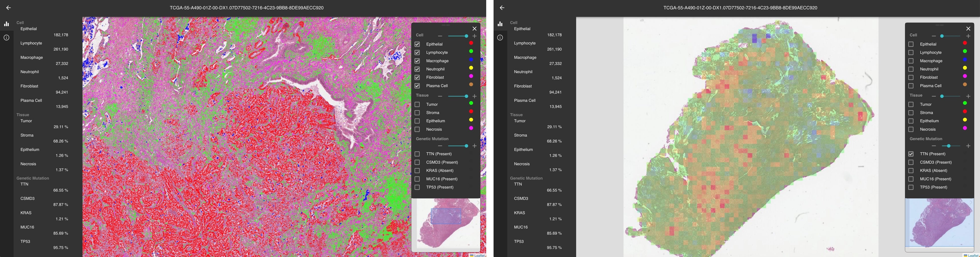Screen dimensions: 980x257
Task: Click the Macrophage count 27,332 in right viewer
Action: (555, 64)
